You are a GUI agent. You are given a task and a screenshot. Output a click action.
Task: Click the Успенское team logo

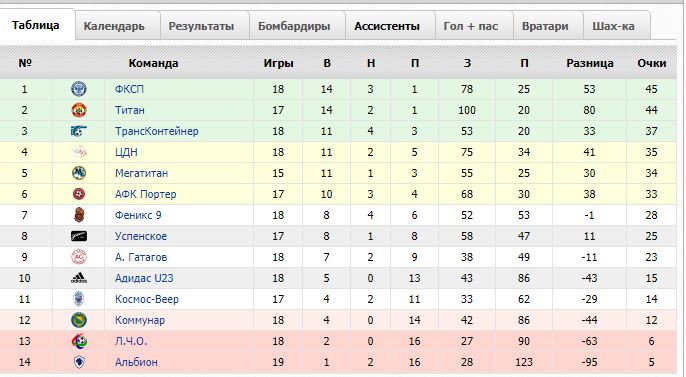click(x=79, y=236)
